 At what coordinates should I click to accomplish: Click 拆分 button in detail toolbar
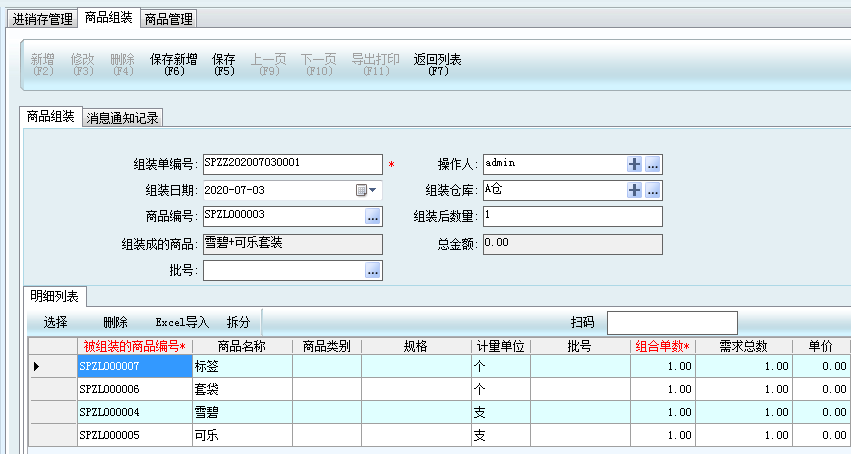239,322
